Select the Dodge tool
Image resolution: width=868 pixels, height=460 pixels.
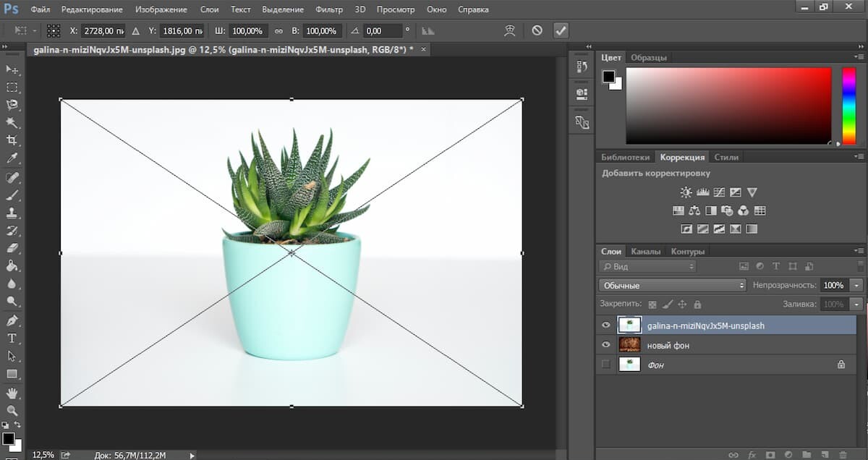[x=12, y=302]
